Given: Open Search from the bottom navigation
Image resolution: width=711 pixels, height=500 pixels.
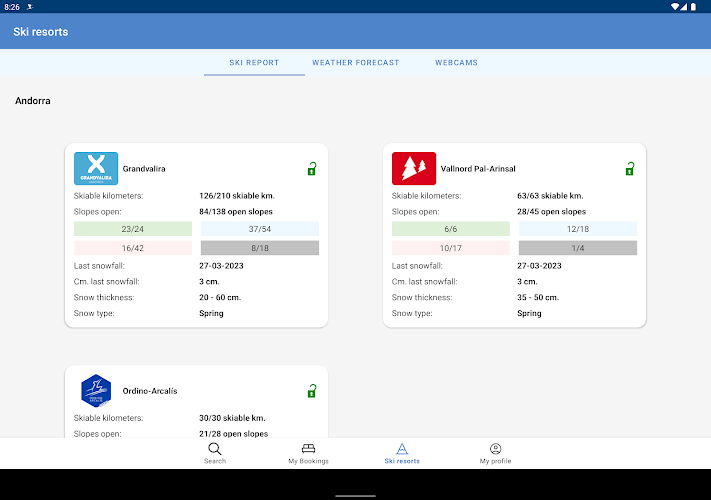Looking at the screenshot, I should [215, 454].
